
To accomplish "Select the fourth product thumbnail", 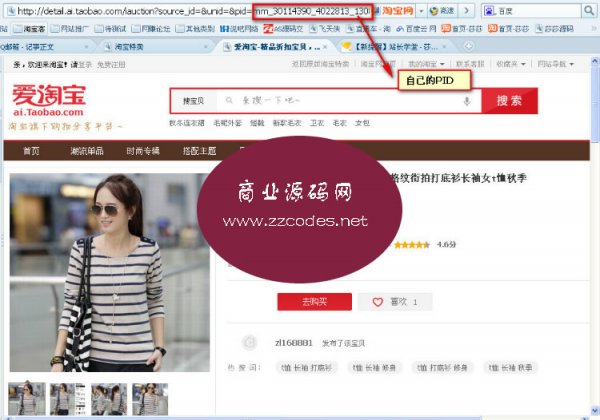I will click(x=150, y=399).
